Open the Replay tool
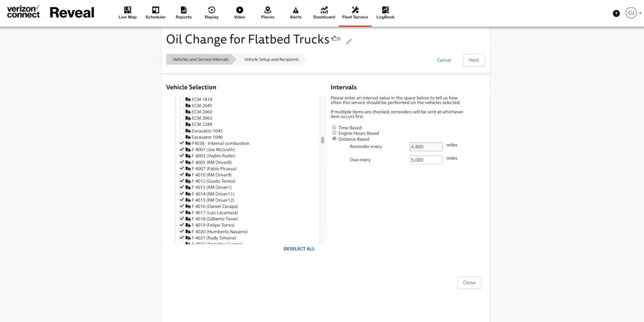 (211, 13)
